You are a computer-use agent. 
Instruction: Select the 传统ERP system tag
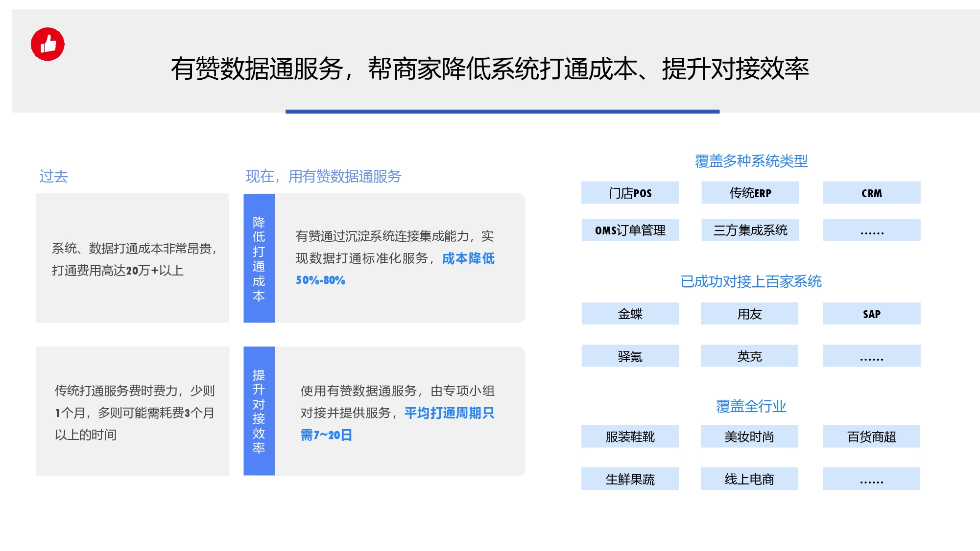(x=750, y=193)
